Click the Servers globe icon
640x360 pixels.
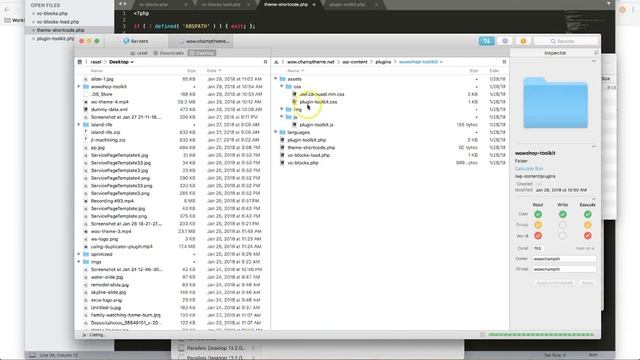click(x=126, y=41)
